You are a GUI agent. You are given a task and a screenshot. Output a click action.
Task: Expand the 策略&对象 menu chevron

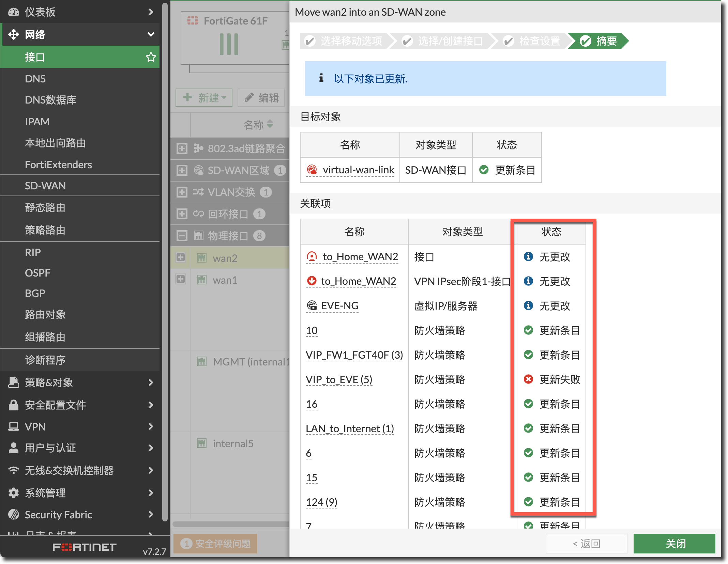click(x=151, y=382)
